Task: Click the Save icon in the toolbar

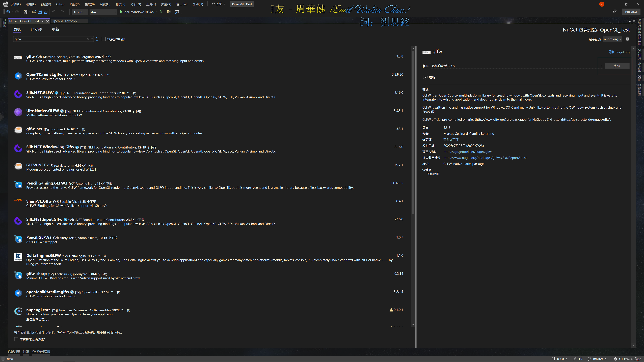Action: click(40, 12)
